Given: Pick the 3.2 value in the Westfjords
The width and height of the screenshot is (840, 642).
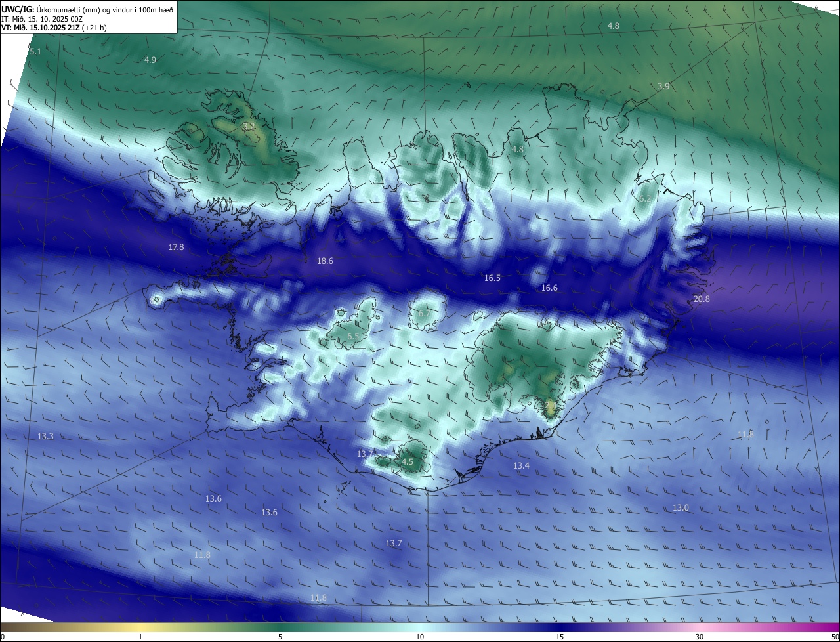Looking at the screenshot, I should click(x=249, y=126).
